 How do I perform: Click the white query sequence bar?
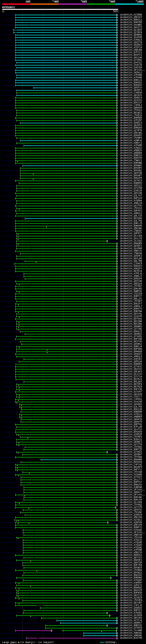point(60,9)
